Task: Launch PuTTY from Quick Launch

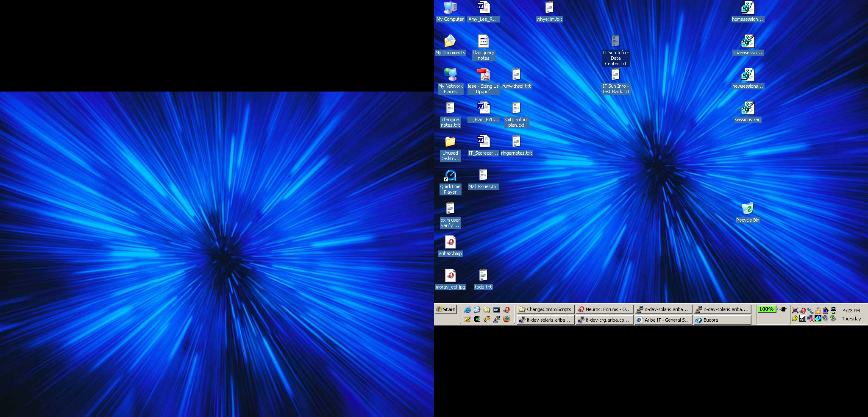Action: point(497,319)
